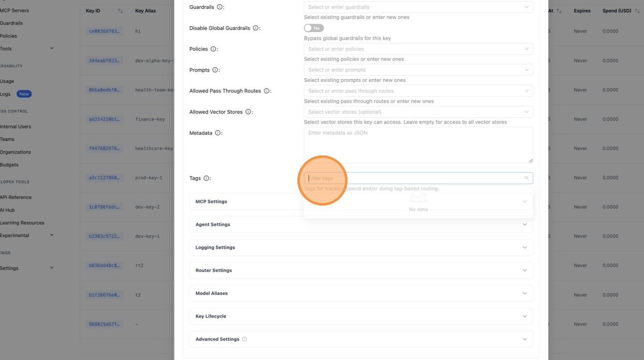Click the rt2 alias cell
This screenshot has width=644, height=360.
click(x=139, y=265)
